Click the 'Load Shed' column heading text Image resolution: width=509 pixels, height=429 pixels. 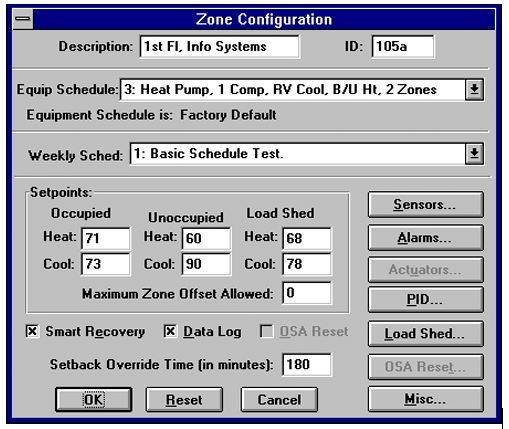coord(280,213)
